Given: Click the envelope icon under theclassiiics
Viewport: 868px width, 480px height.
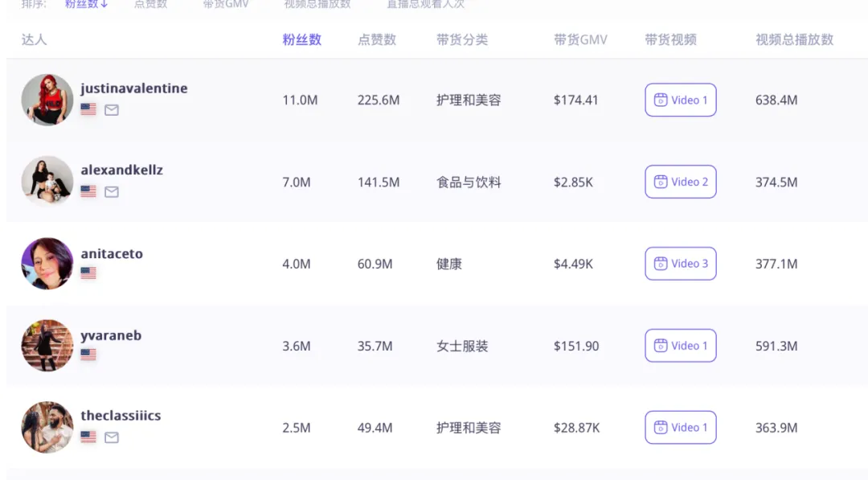Looking at the screenshot, I should [112, 437].
